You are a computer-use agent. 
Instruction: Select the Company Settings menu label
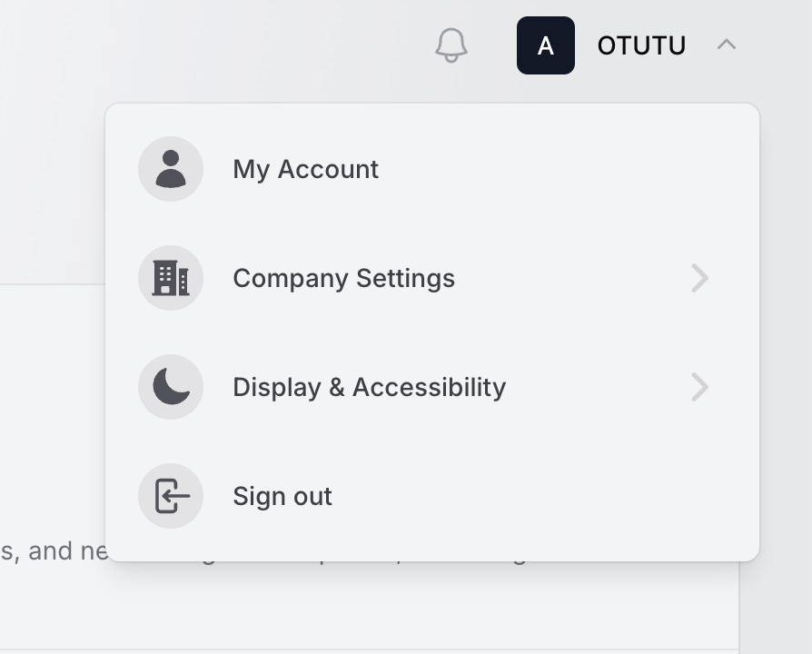pos(343,278)
